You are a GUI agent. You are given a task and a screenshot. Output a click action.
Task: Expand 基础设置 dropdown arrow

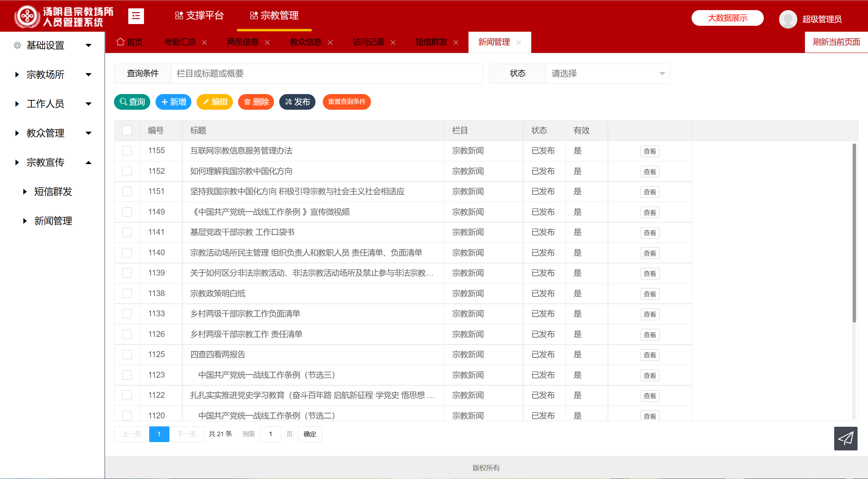click(x=89, y=45)
